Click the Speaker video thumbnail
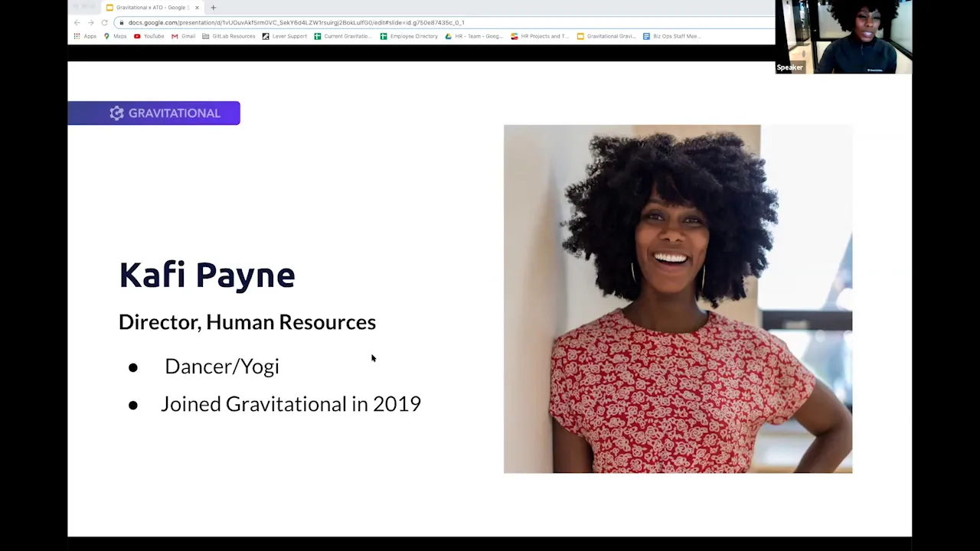The width and height of the screenshot is (980, 551). [844, 37]
